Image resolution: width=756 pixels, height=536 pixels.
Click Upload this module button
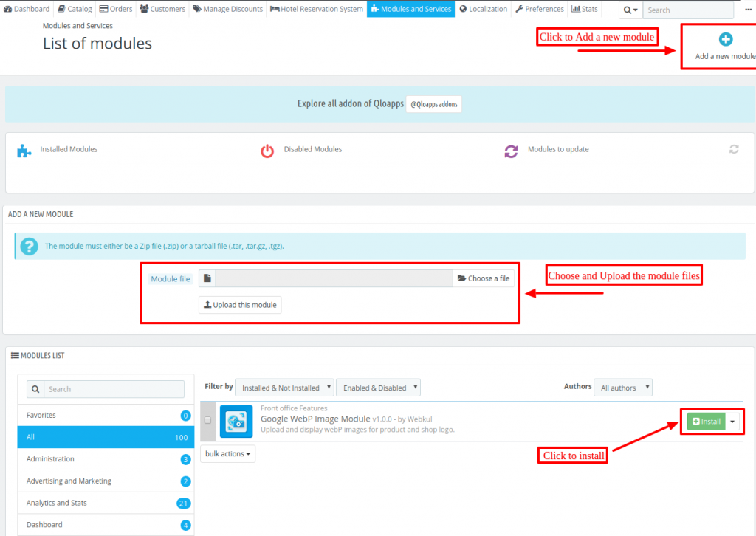click(240, 305)
